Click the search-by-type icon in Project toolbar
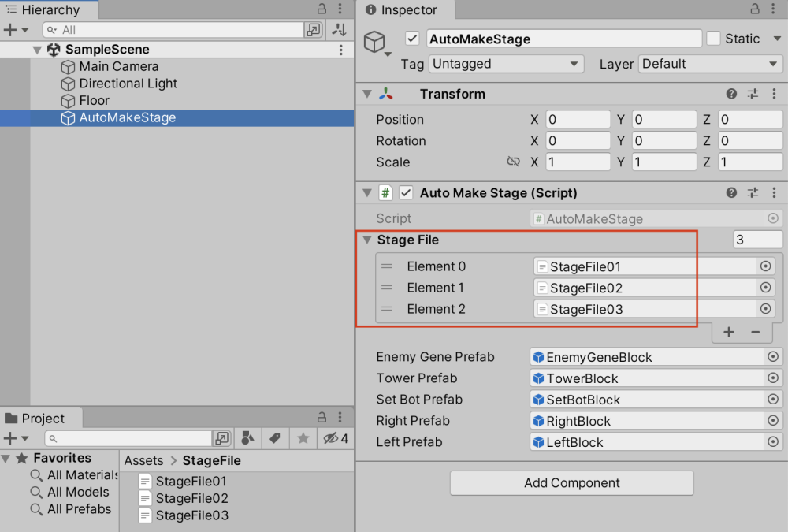The width and height of the screenshot is (788, 532). [248, 438]
